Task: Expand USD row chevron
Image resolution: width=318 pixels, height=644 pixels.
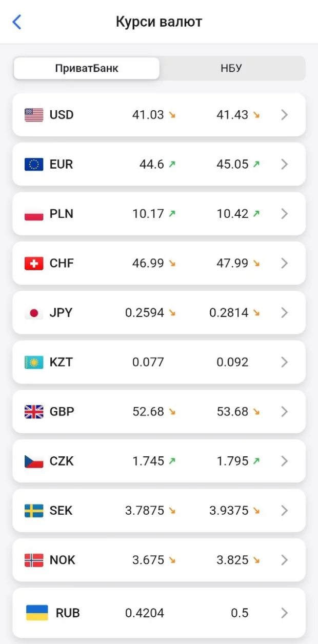Action: [285, 115]
